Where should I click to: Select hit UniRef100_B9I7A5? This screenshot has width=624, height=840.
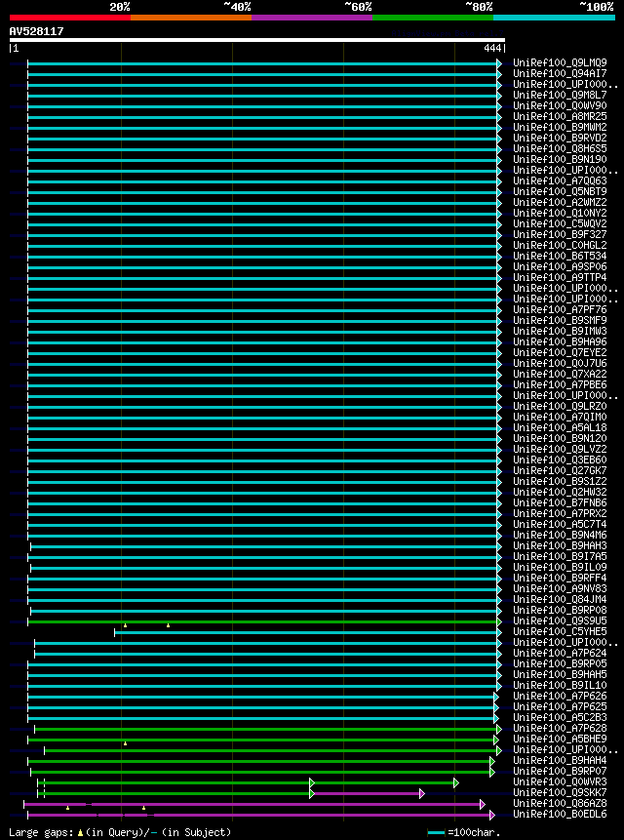tap(560, 557)
